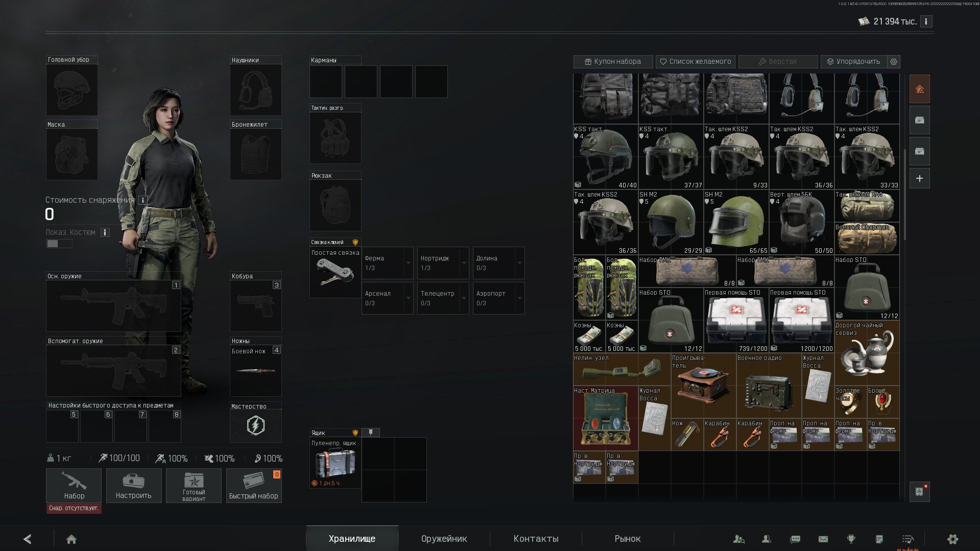Image resolution: width=980 pixels, height=551 pixels.
Task: Select quick access slot 5
Action: (62, 426)
